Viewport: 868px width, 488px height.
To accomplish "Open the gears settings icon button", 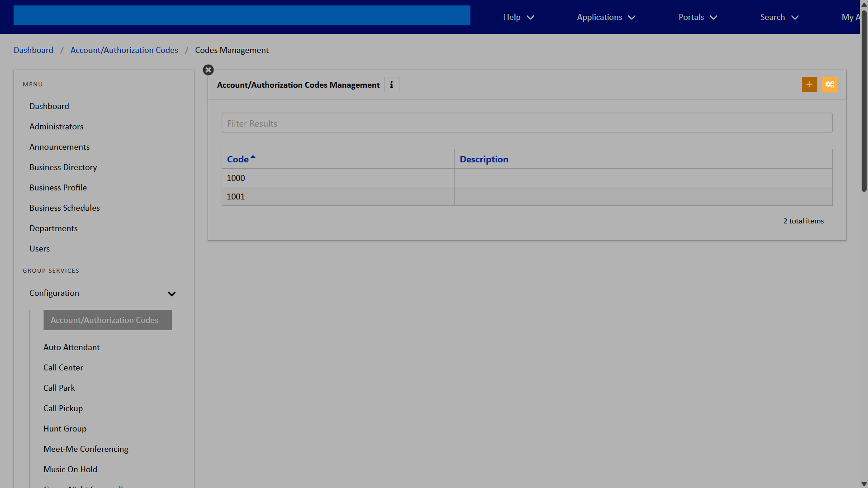I will tap(829, 85).
